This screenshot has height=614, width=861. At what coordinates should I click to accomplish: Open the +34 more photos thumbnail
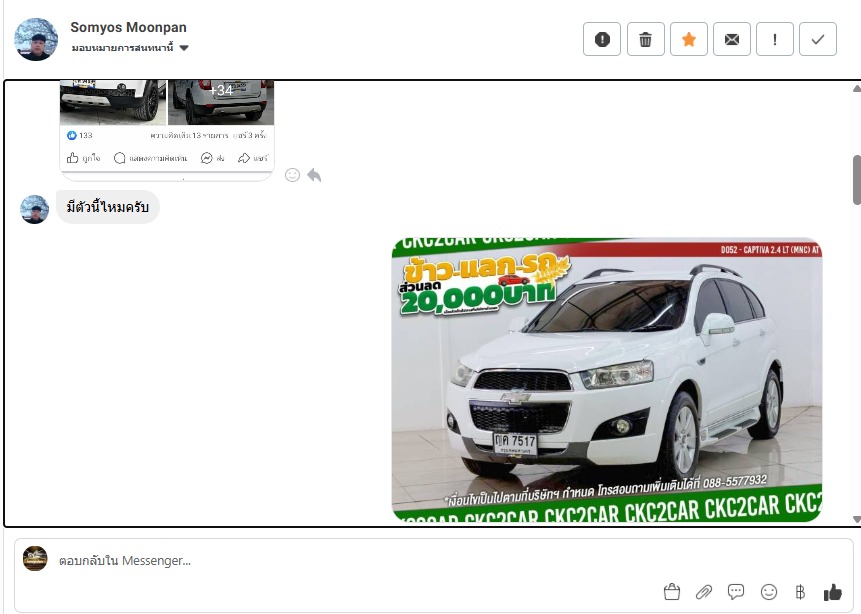point(221,102)
